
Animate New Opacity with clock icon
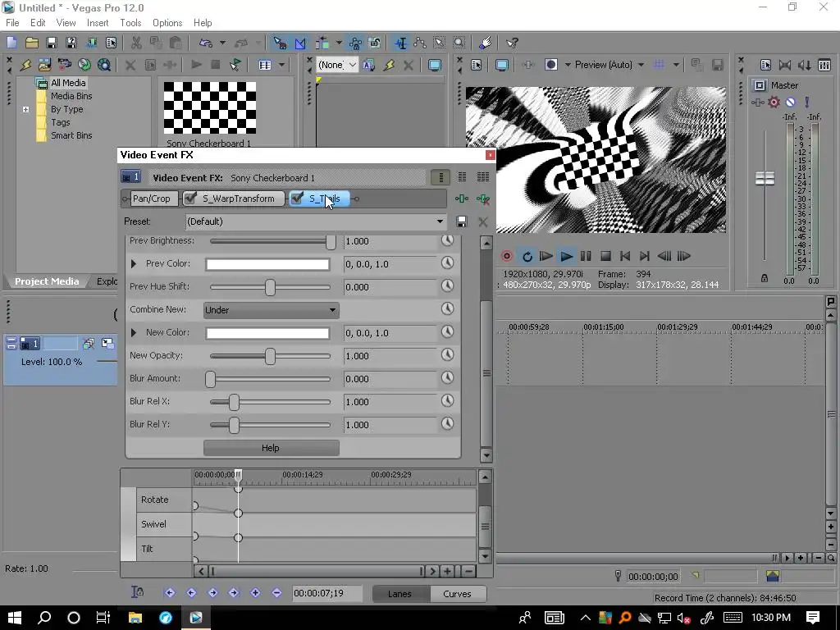coord(447,355)
